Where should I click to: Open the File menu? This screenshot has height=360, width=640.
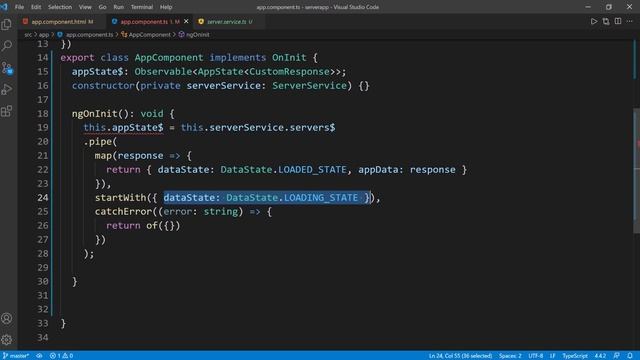tap(19, 7)
